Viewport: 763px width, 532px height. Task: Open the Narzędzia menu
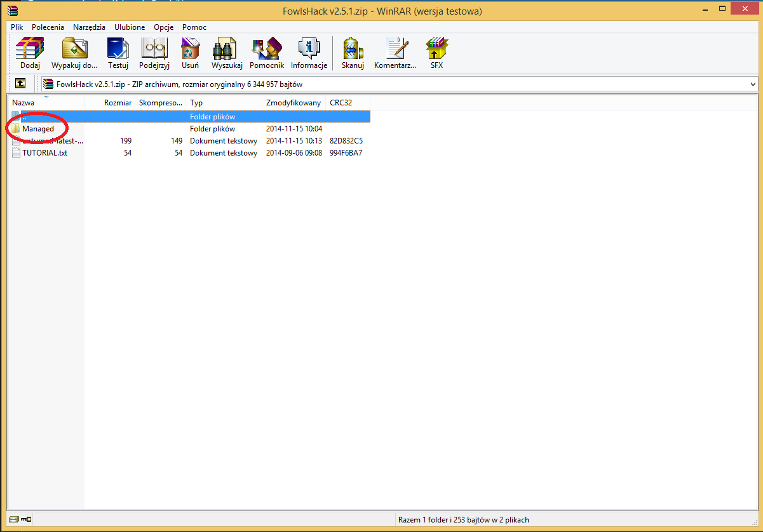pyautogui.click(x=89, y=27)
